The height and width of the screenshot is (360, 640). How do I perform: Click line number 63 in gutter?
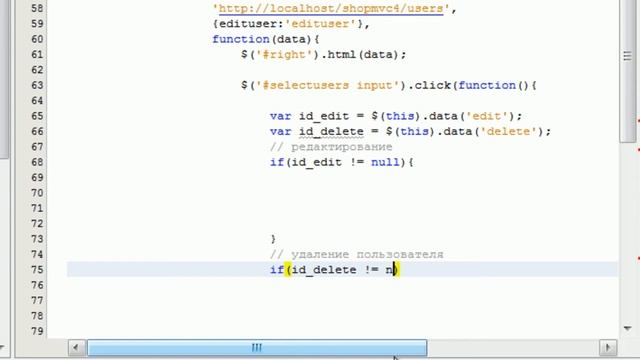coord(37,85)
